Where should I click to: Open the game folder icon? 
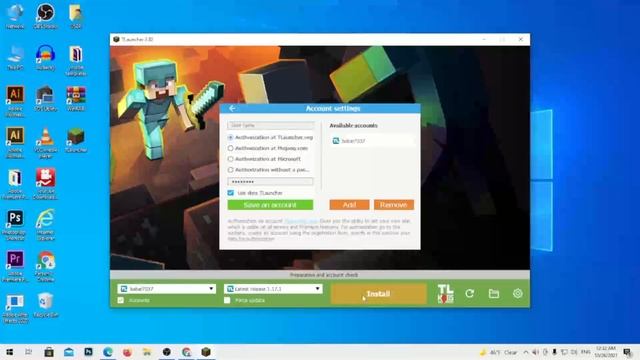(x=494, y=293)
